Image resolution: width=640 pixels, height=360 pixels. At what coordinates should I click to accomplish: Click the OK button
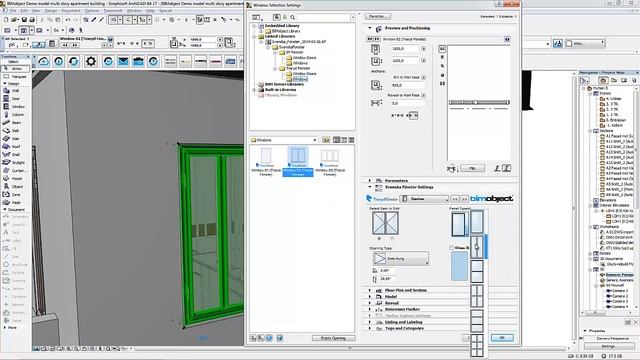click(502, 338)
